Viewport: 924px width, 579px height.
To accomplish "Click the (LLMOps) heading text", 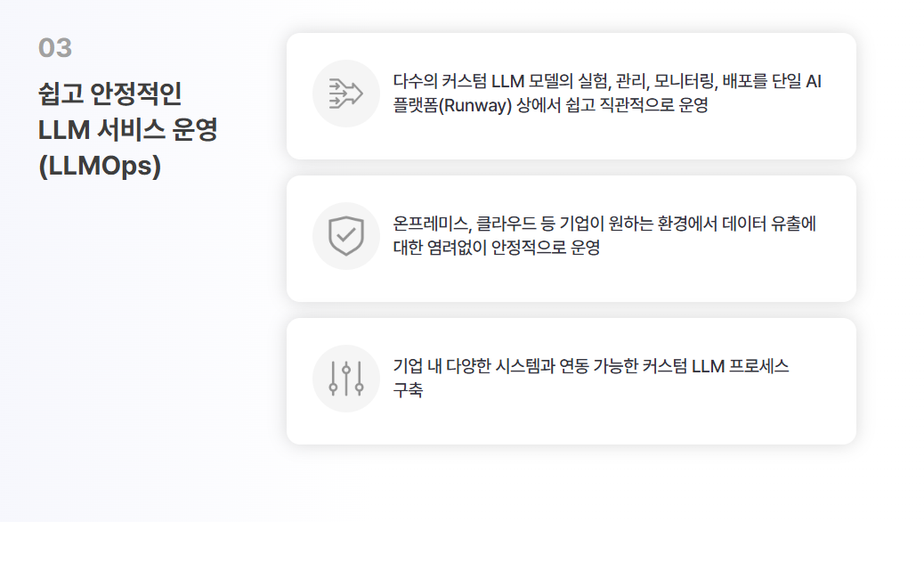I will click(100, 166).
